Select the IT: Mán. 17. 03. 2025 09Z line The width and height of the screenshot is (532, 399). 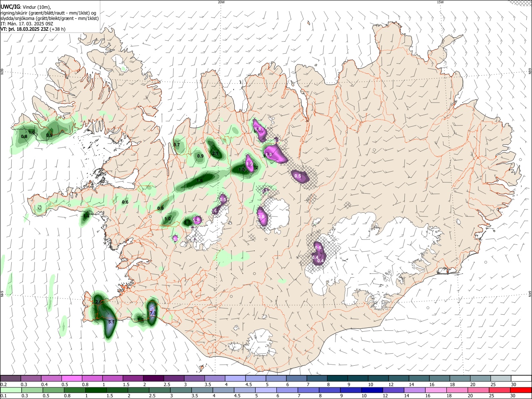pos(27,24)
